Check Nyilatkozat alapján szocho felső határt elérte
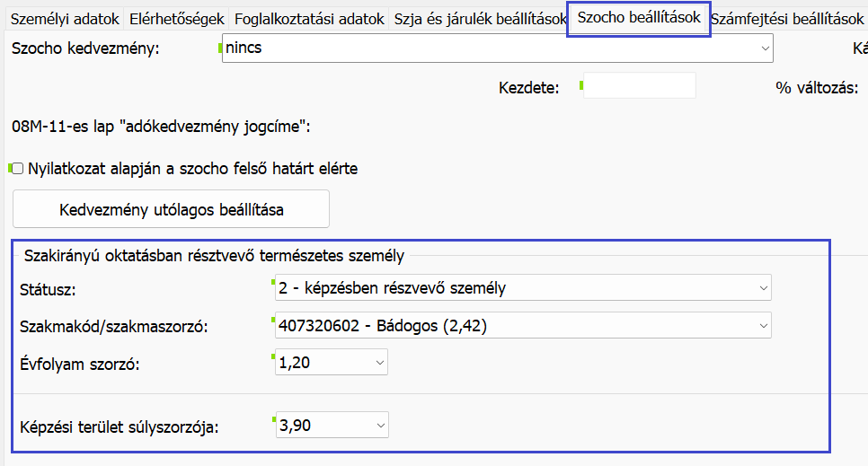Viewport: 868px width, 466px height. tap(18, 168)
